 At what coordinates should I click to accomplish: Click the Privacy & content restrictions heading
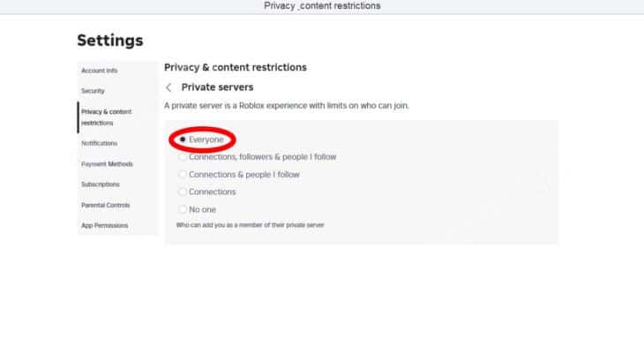click(236, 67)
